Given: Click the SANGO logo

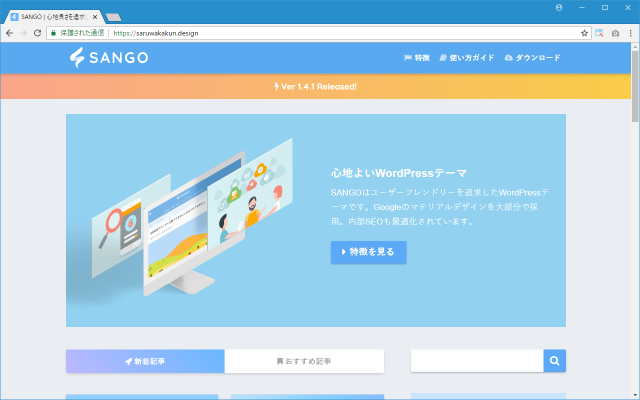Looking at the screenshot, I should point(109,57).
